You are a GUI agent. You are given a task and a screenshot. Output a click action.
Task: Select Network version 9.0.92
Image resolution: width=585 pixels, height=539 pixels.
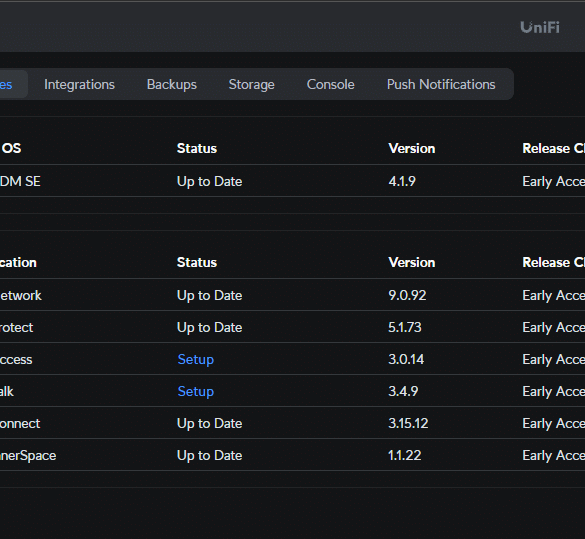point(407,295)
